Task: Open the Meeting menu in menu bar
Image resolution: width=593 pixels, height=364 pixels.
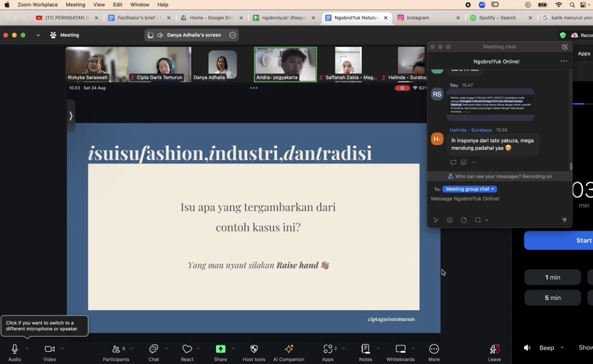Action: point(75,4)
